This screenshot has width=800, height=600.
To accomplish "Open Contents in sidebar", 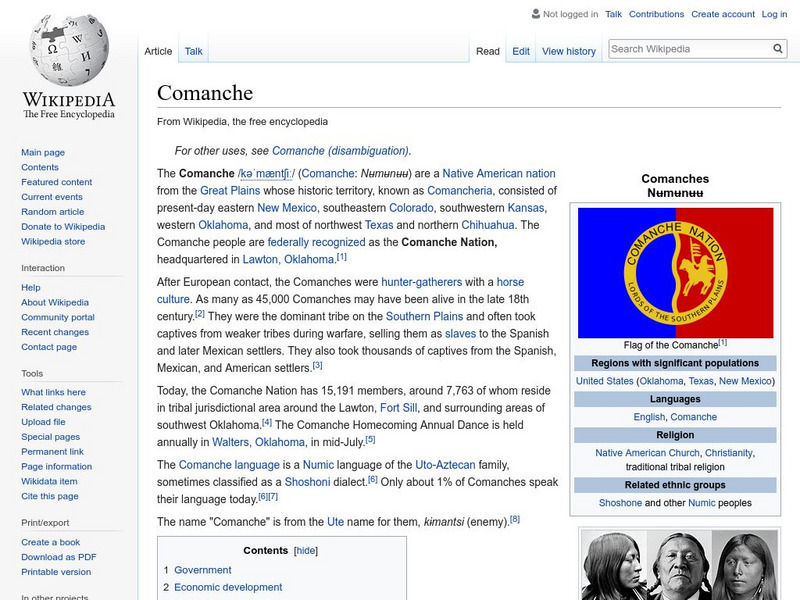I will pyautogui.click(x=40, y=167).
